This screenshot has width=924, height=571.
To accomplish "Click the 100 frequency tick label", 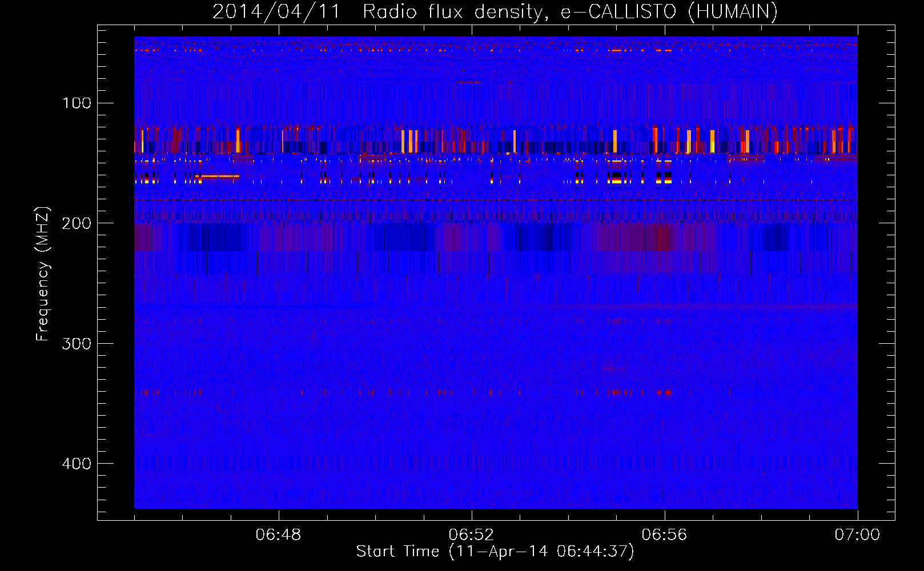I will [x=77, y=103].
